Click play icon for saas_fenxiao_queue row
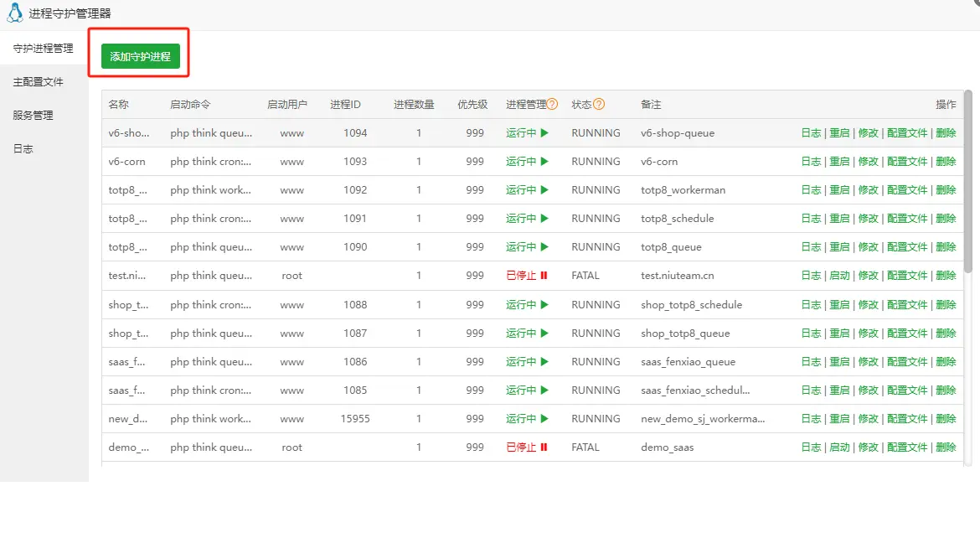The image size is (980, 543). 544,362
